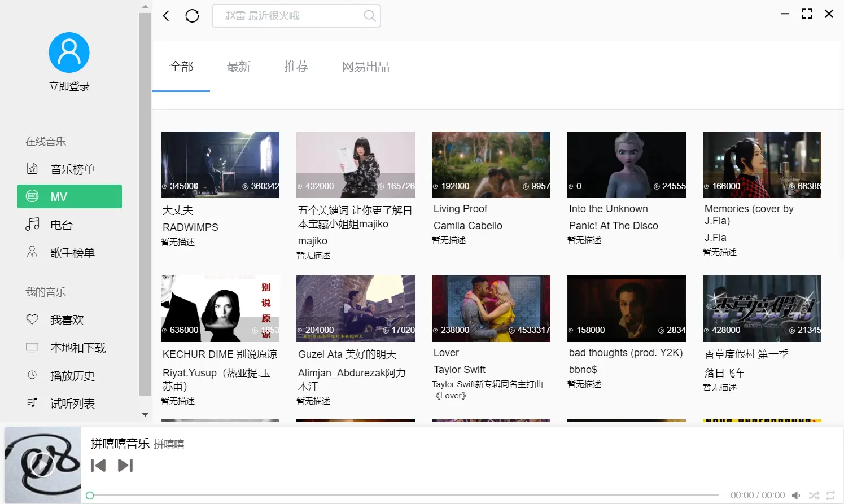
Task: Click 拼嘻嘻音乐 track title in player
Action: 120,444
